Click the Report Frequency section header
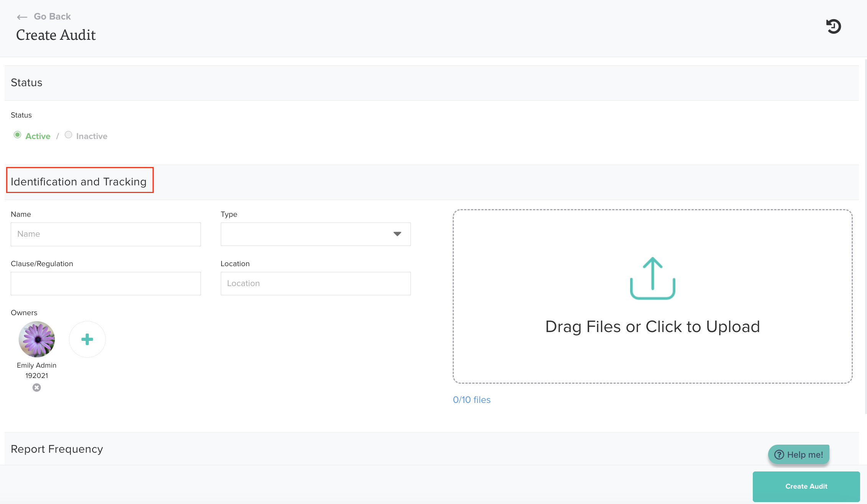867x504 pixels. point(57,449)
